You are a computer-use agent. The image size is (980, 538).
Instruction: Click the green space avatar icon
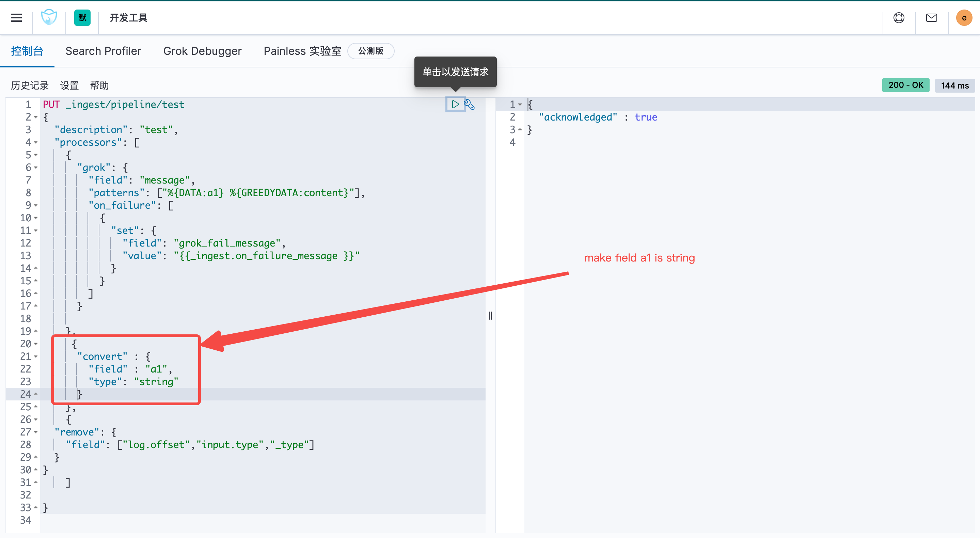pyautogui.click(x=82, y=17)
